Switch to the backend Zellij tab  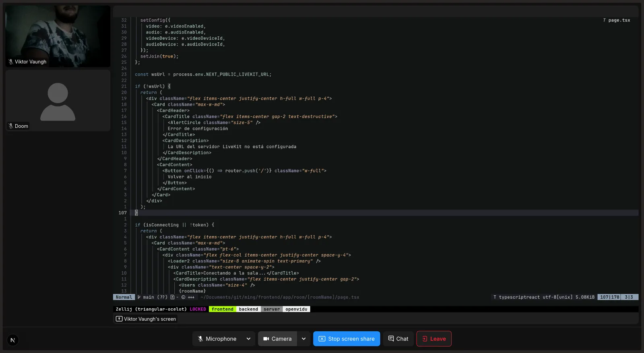pos(248,309)
